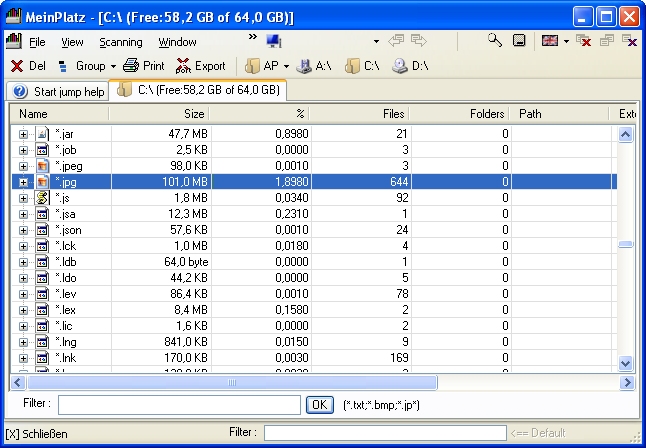The image size is (646, 448).
Task: Open the D:\ drive scan button
Action: [409, 66]
